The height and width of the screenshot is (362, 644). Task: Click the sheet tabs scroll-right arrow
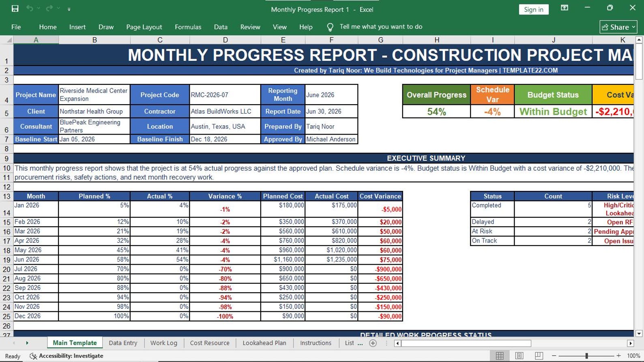point(27,343)
